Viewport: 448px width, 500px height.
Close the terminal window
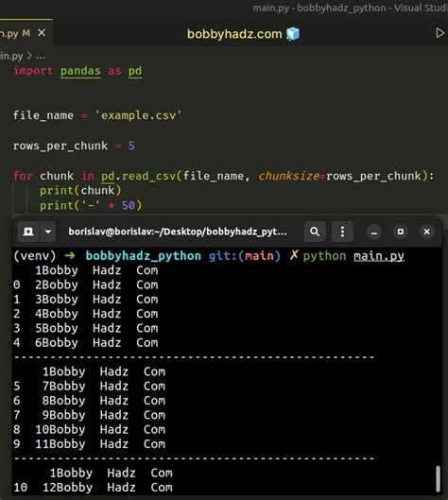(427, 232)
